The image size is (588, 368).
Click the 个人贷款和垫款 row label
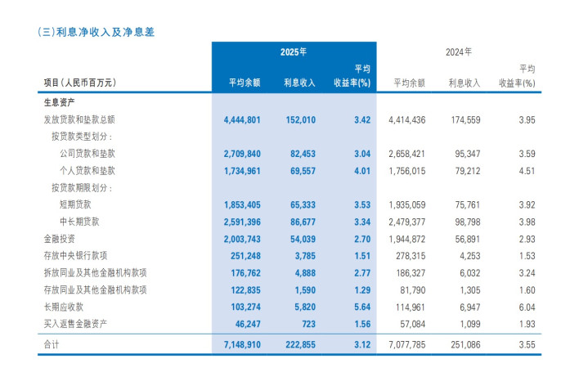click(88, 171)
